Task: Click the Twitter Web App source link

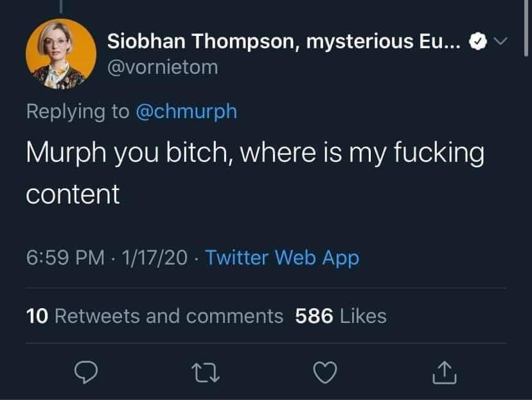Action: 282,257
